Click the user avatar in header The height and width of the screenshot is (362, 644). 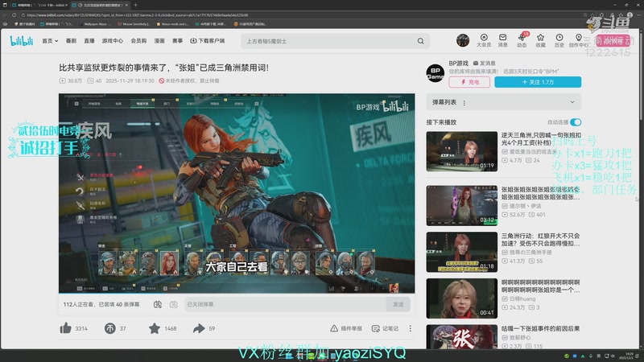coord(462,40)
